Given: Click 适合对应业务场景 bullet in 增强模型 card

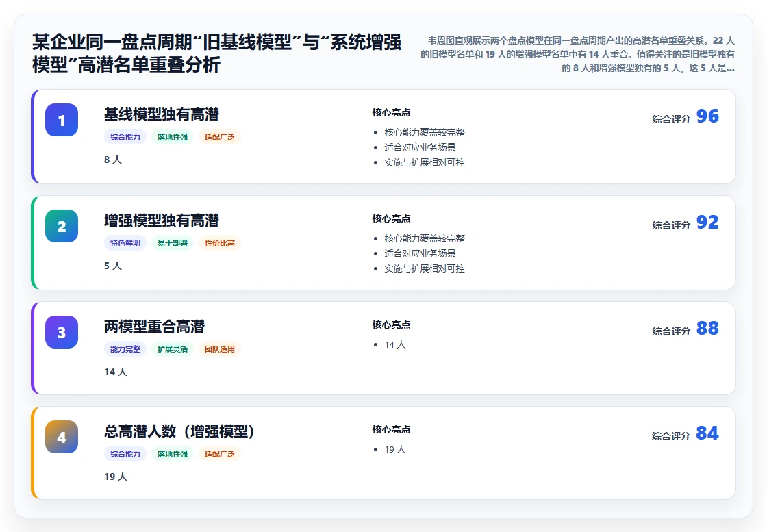Looking at the screenshot, I should tap(420, 253).
